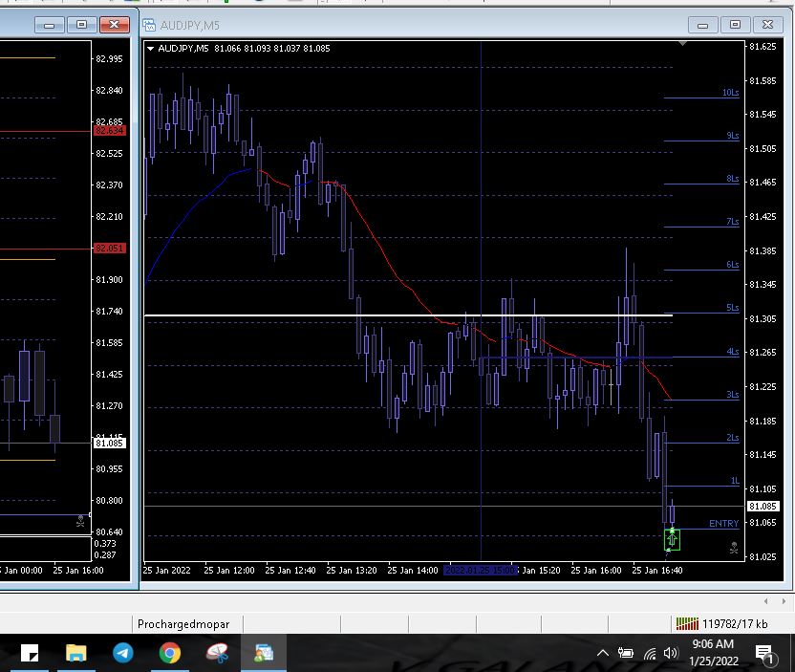Open the Snipping Tool scissors icon on the taskbar
This screenshot has width=795, height=672.
[x=217, y=653]
